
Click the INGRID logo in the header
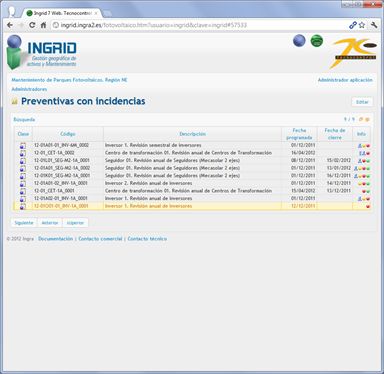[x=42, y=52]
